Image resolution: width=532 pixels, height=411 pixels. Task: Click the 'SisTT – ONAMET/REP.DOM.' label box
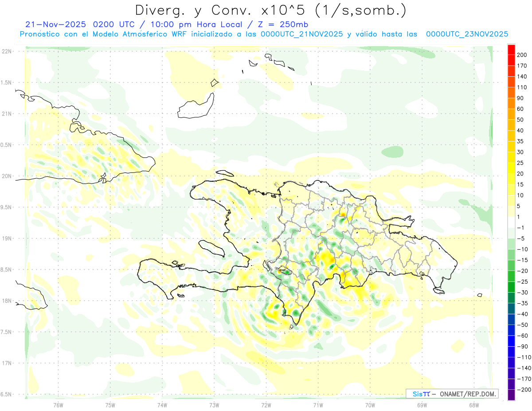point(452,394)
